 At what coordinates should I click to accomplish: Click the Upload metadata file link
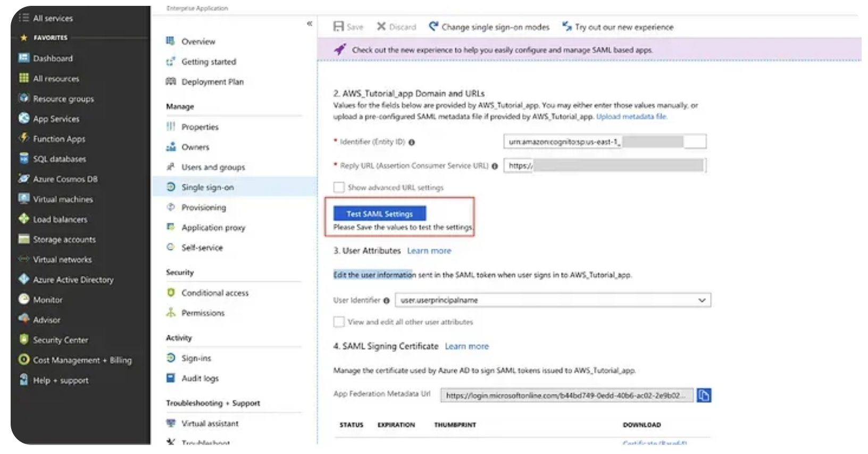coord(631,116)
